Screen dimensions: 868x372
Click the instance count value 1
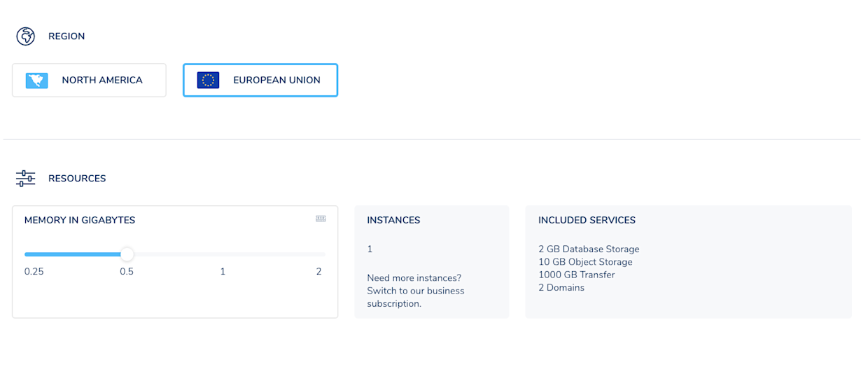[370, 249]
